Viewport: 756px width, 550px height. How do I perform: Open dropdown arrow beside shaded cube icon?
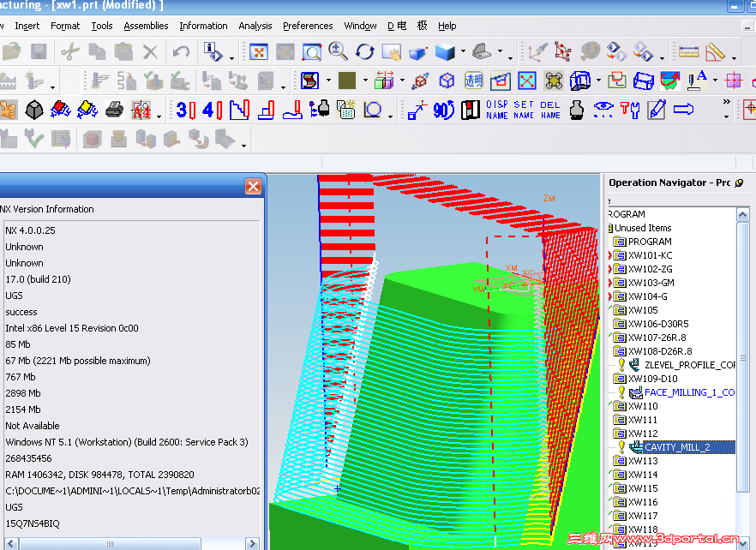[463, 51]
